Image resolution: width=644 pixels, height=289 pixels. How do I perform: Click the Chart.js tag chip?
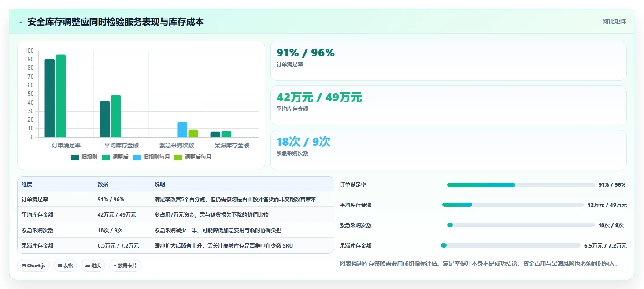(33, 266)
